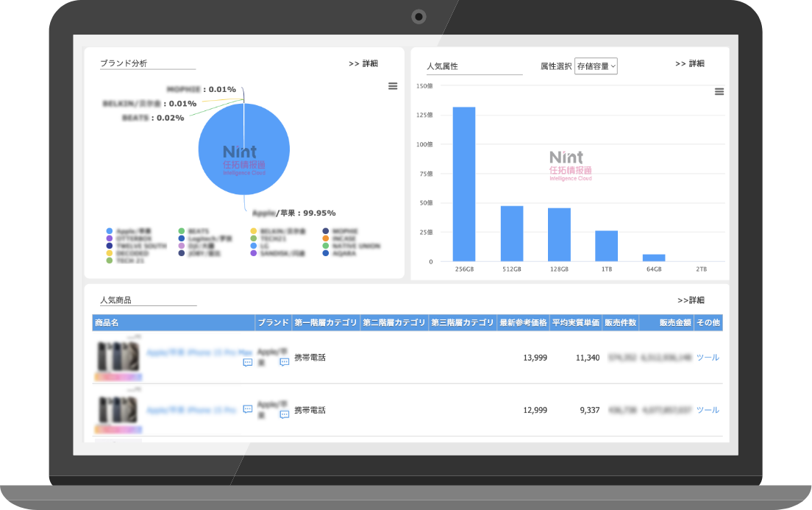Sort table by 平均実質単価 column header
812x510 pixels.
575,323
